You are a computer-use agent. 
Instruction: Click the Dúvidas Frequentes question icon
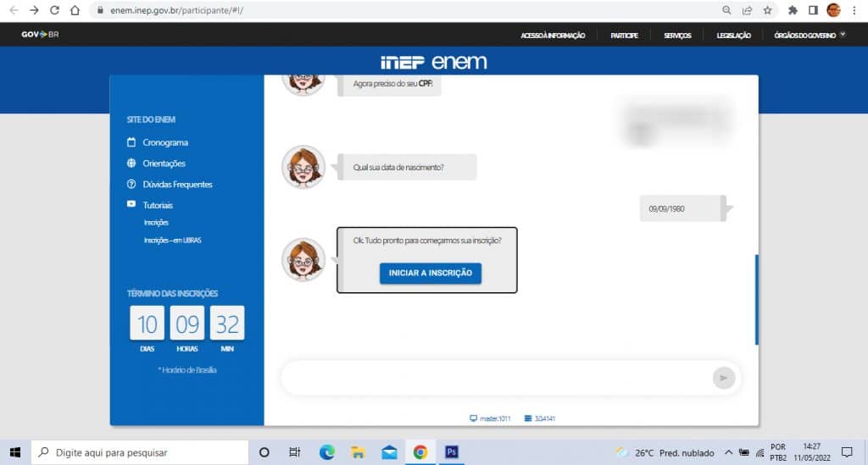coord(131,184)
